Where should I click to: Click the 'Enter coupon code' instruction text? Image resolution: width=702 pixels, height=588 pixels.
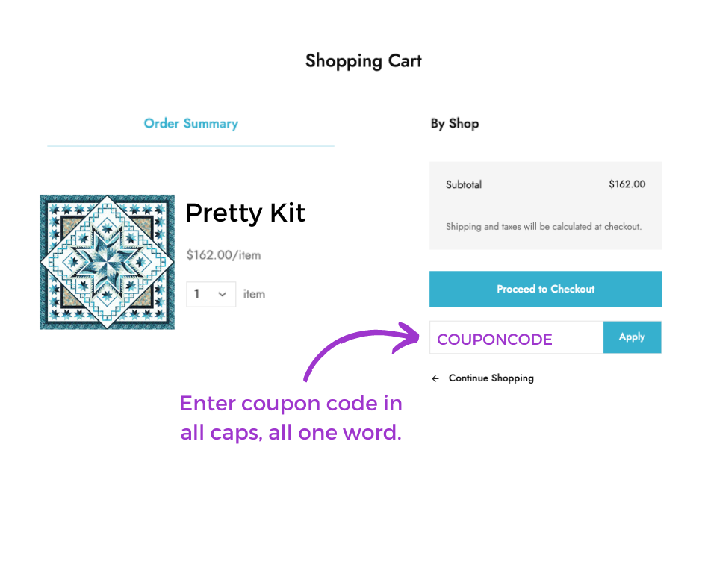(x=291, y=418)
